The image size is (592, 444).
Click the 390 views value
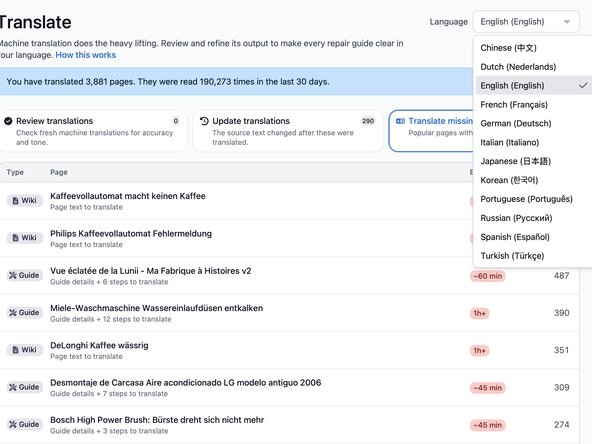(561, 313)
